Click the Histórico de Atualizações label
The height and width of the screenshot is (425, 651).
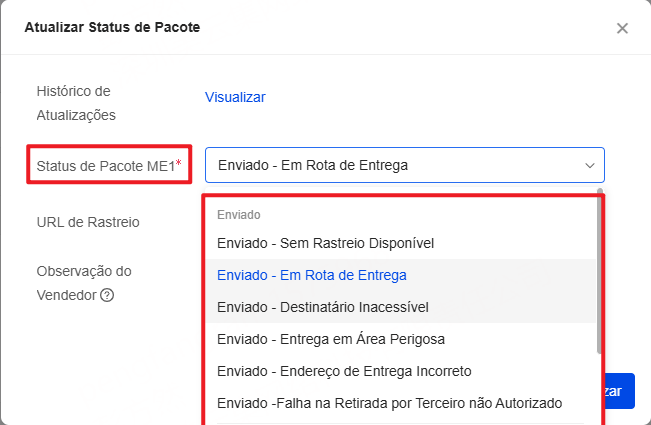pos(76,103)
